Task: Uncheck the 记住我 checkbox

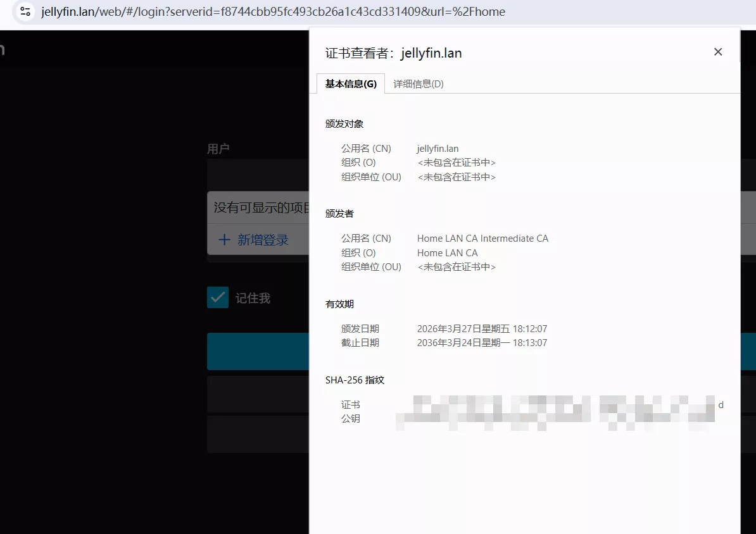Action: (x=217, y=297)
